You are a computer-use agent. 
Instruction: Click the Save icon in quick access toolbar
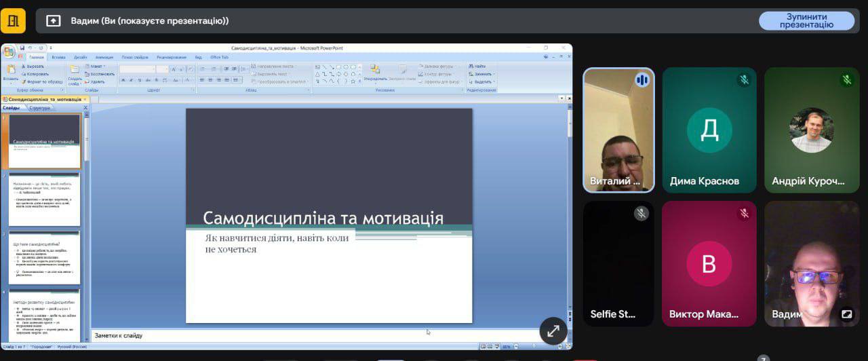pyautogui.click(x=22, y=48)
